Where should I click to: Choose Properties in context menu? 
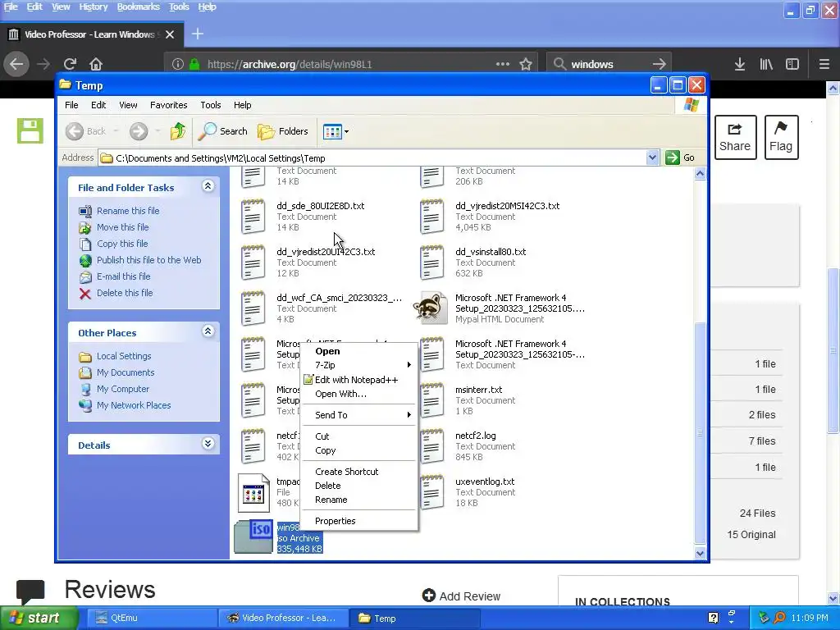point(359,521)
